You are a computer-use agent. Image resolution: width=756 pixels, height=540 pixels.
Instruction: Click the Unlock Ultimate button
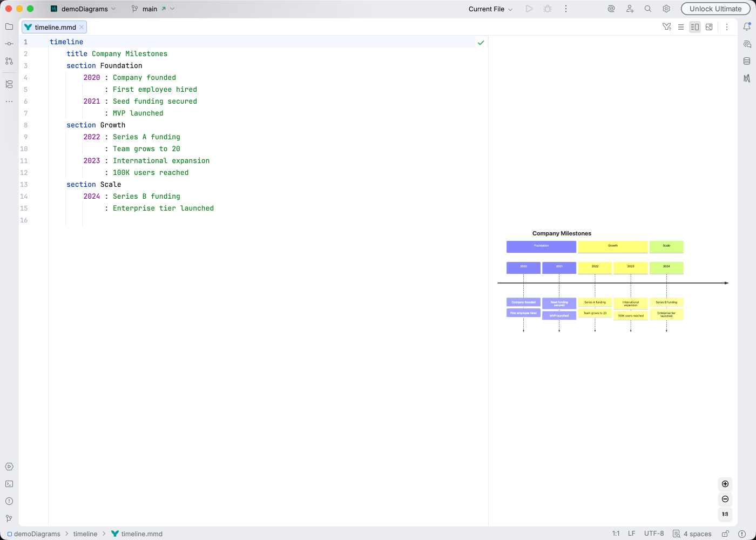pyautogui.click(x=715, y=9)
